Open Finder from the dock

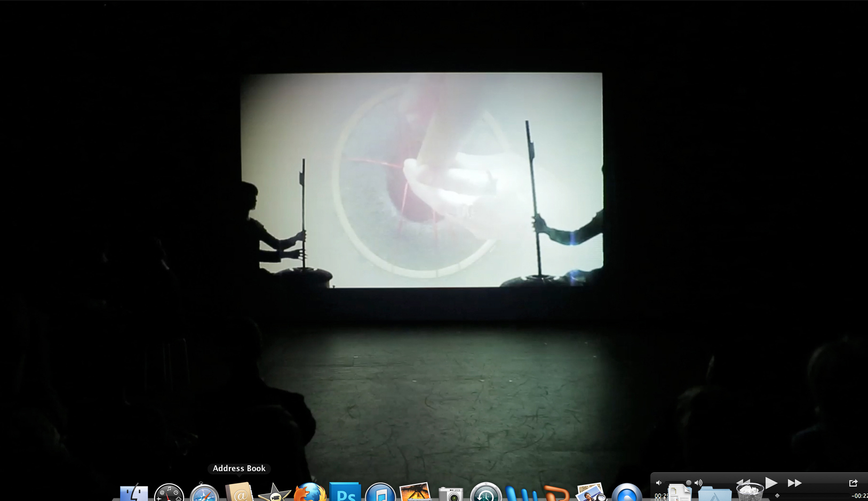[134, 493]
